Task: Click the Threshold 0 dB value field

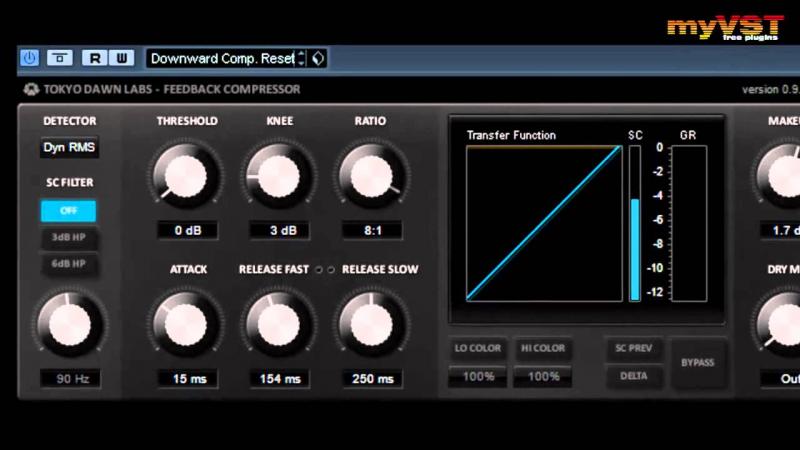Action: 187,230
